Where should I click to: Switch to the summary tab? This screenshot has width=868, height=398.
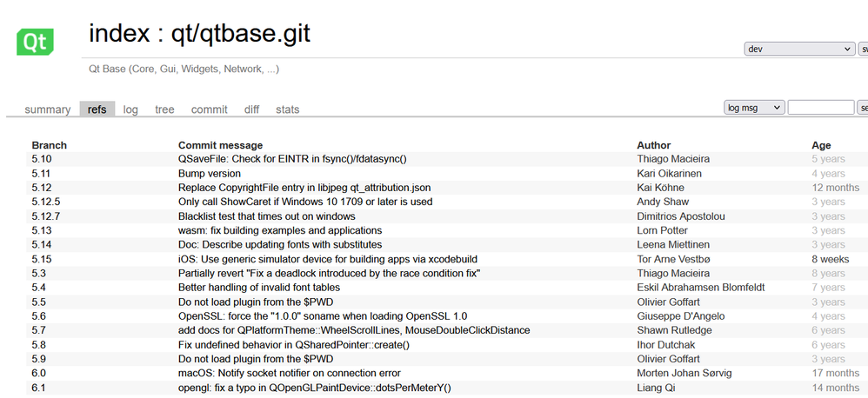tap(47, 109)
